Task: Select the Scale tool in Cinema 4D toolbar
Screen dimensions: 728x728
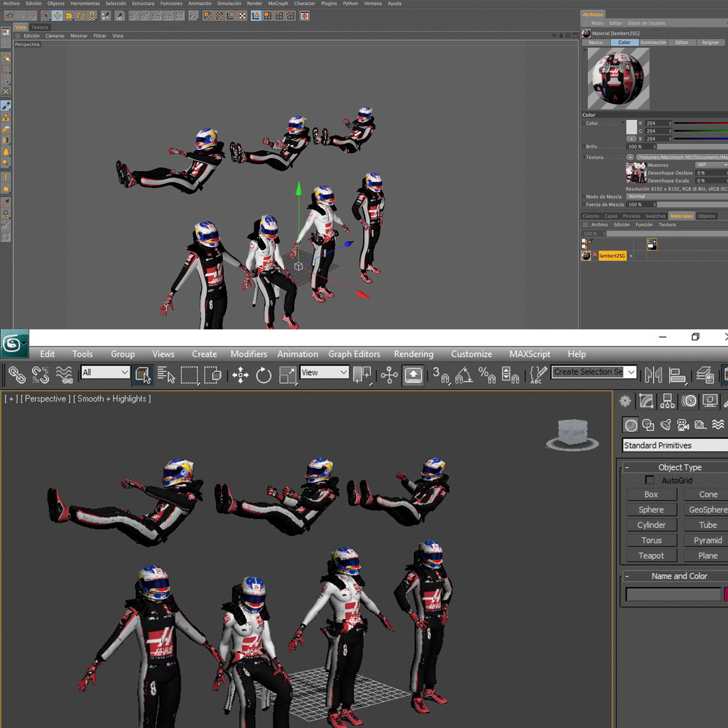Action: click(x=69, y=16)
